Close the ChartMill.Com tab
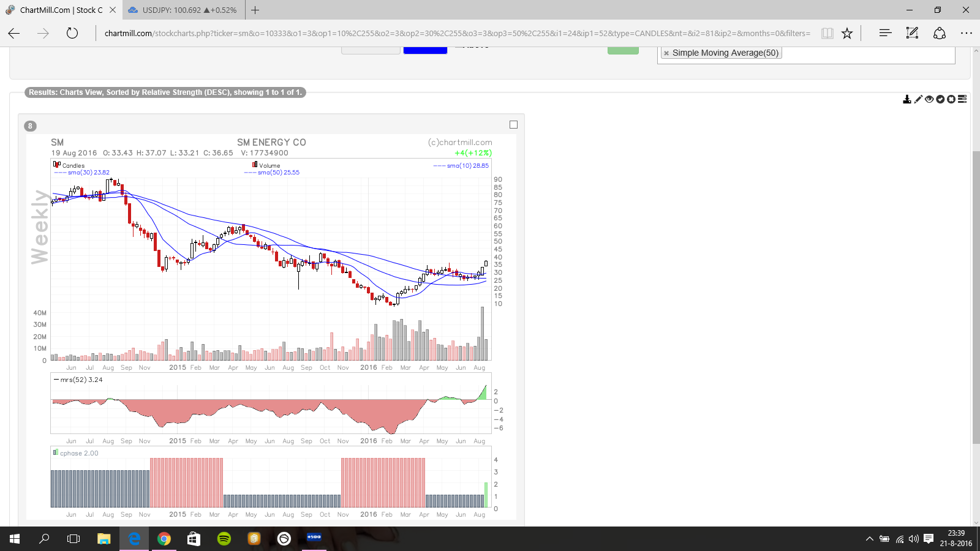 (113, 10)
